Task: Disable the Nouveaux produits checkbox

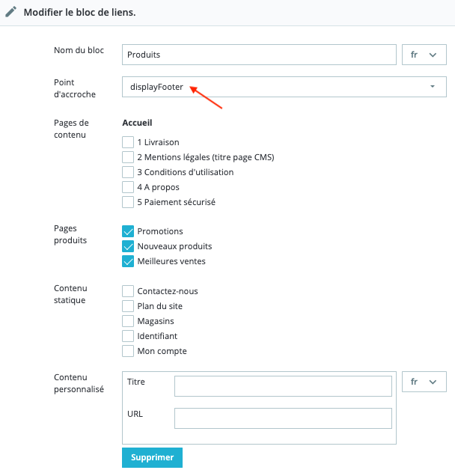Action: click(x=128, y=246)
